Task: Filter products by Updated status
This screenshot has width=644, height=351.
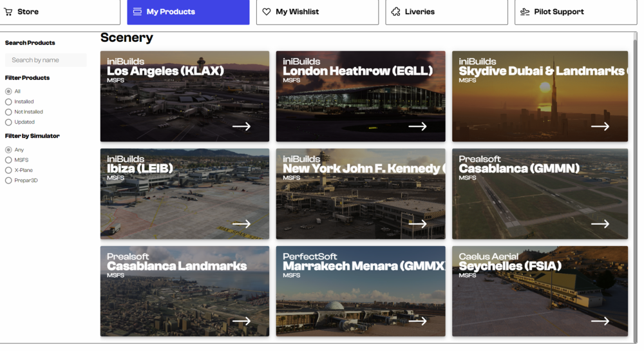Action: coord(8,122)
